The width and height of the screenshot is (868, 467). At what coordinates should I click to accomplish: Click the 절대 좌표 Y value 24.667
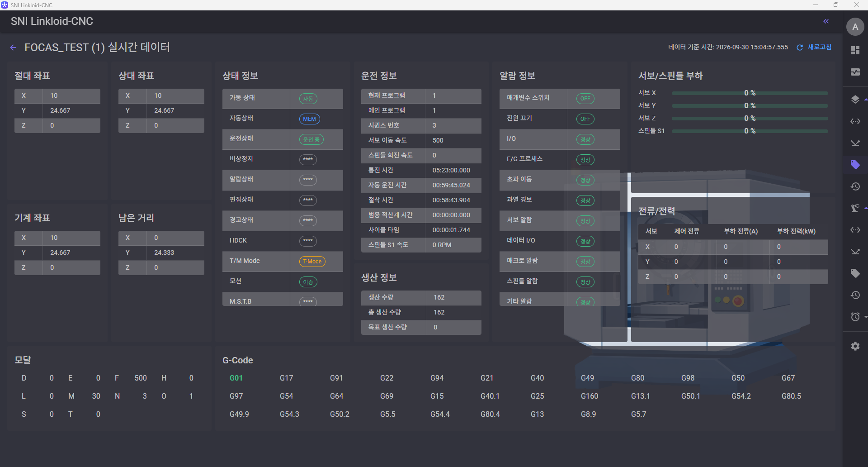click(60, 110)
